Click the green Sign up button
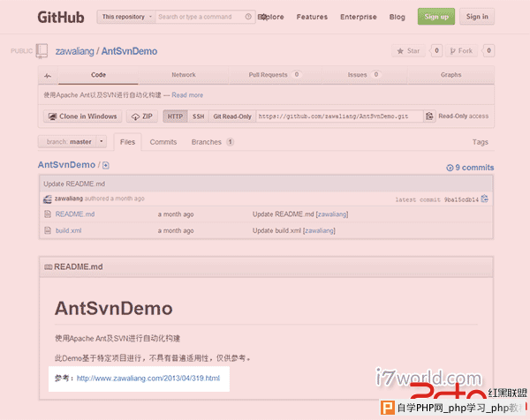 coord(436,17)
